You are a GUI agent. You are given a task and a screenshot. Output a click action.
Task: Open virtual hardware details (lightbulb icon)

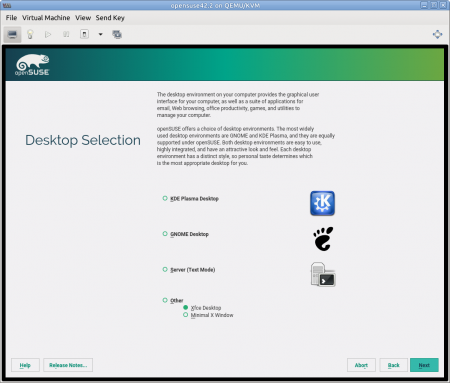click(30, 34)
